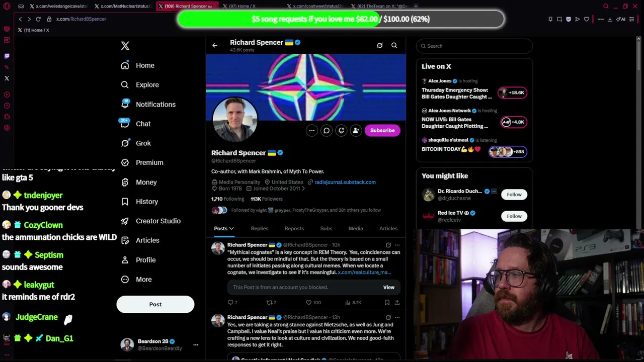The width and height of the screenshot is (644, 362).
Task: Open the Home icon in X sidebar
Action: click(125, 65)
